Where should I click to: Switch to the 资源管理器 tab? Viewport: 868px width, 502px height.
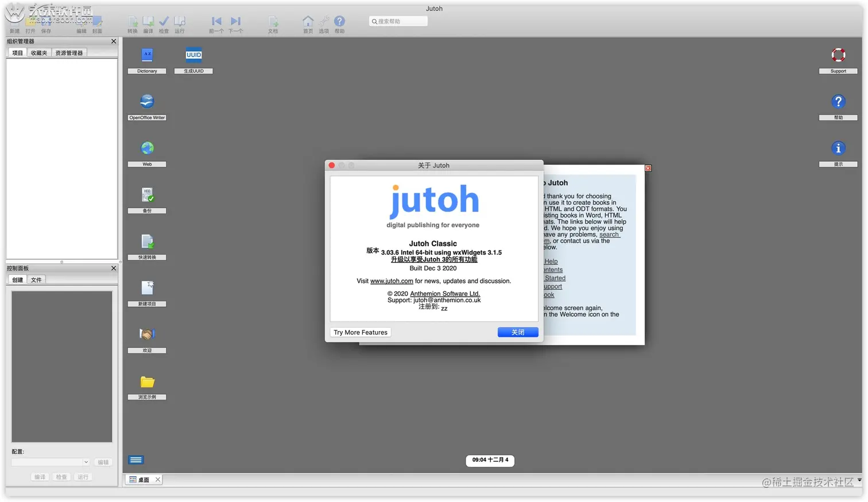[69, 53]
